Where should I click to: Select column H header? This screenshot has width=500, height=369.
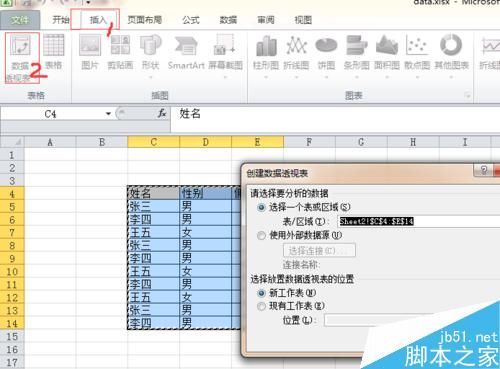tap(413, 142)
